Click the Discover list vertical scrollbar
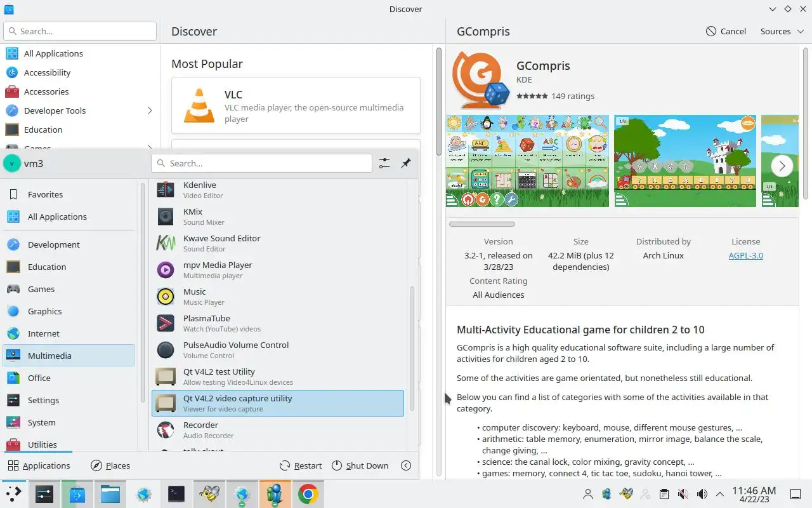 438,102
